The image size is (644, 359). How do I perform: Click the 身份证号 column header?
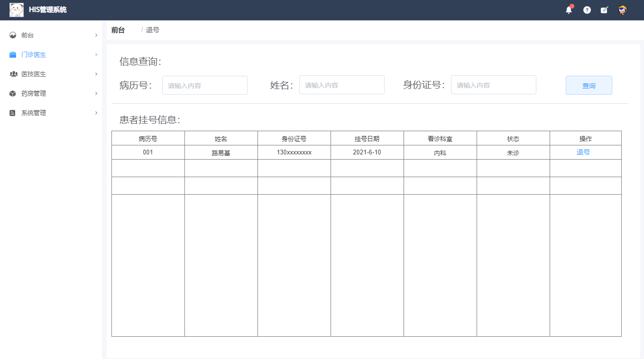(294, 138)
